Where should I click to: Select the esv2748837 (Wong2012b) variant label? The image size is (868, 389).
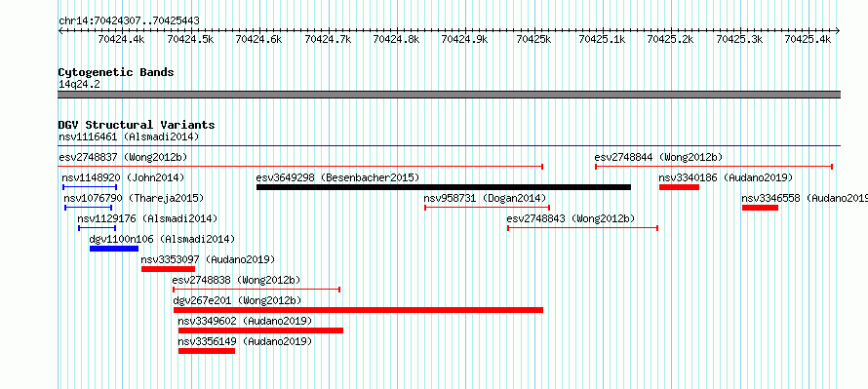(123, 157)
